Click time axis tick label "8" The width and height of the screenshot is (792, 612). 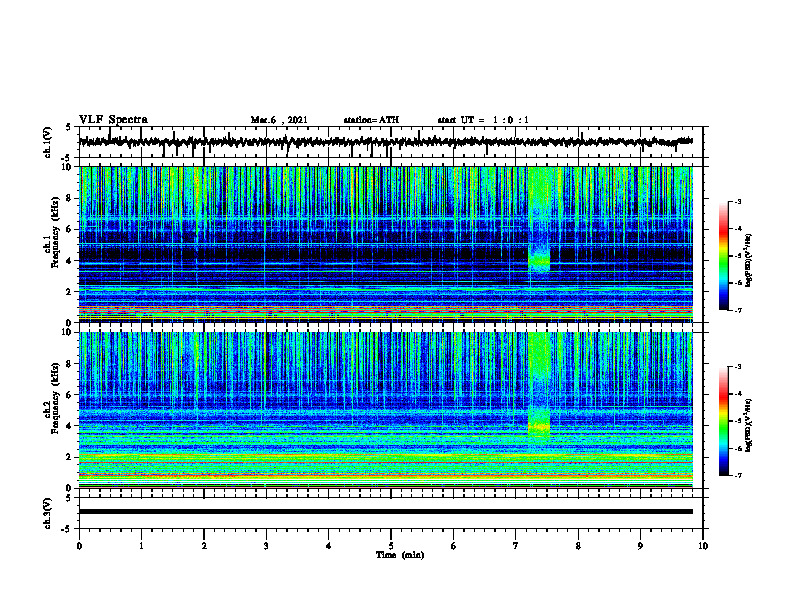click(578, 546)
